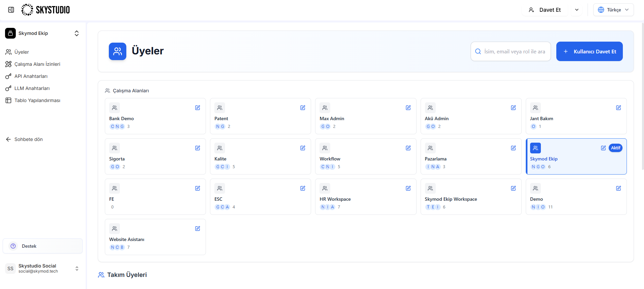Click the Kalite workspace group icon
The width and height of the screenshot is (644, 289).
pos(220,148)
